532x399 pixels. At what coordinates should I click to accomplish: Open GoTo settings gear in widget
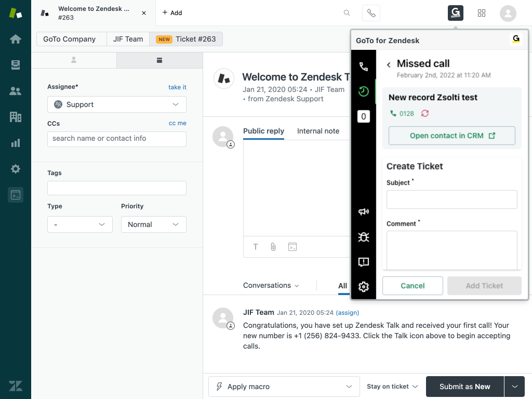(364, 287)
